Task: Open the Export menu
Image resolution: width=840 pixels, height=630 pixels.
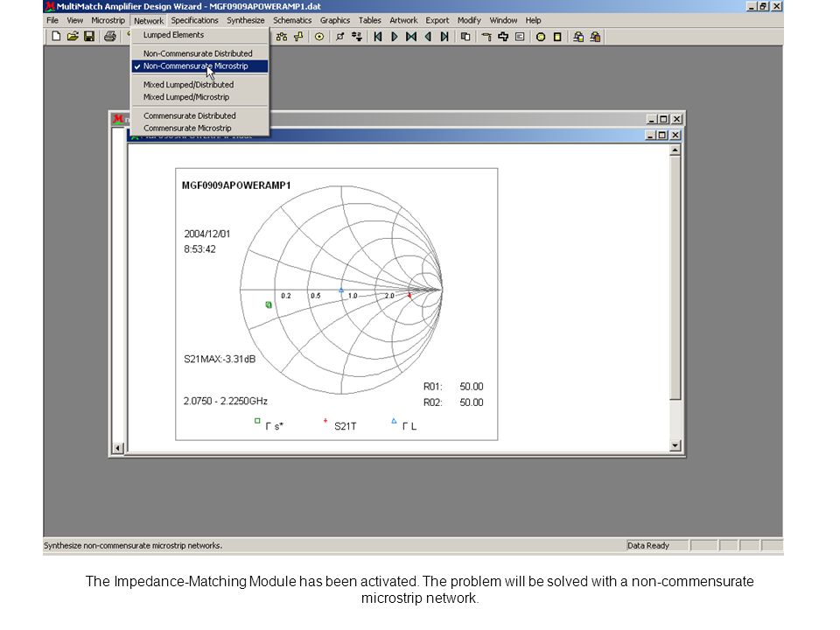Action: pyautogui.click(x=437, y=20)
